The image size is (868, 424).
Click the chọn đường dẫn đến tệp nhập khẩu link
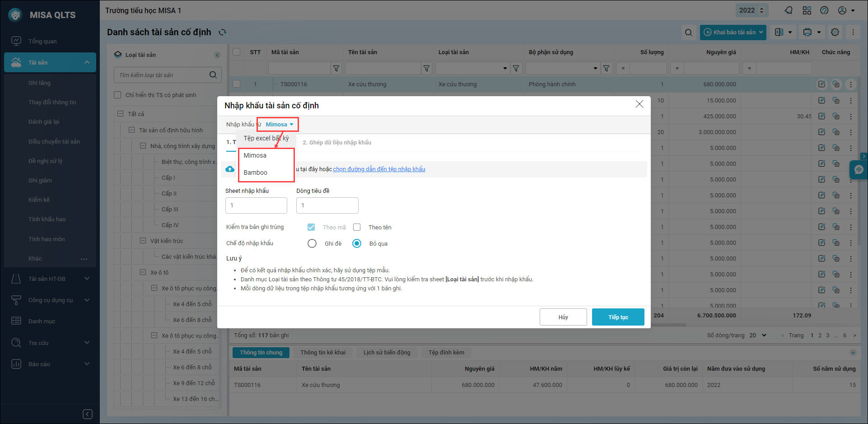(x=379, y=169)
